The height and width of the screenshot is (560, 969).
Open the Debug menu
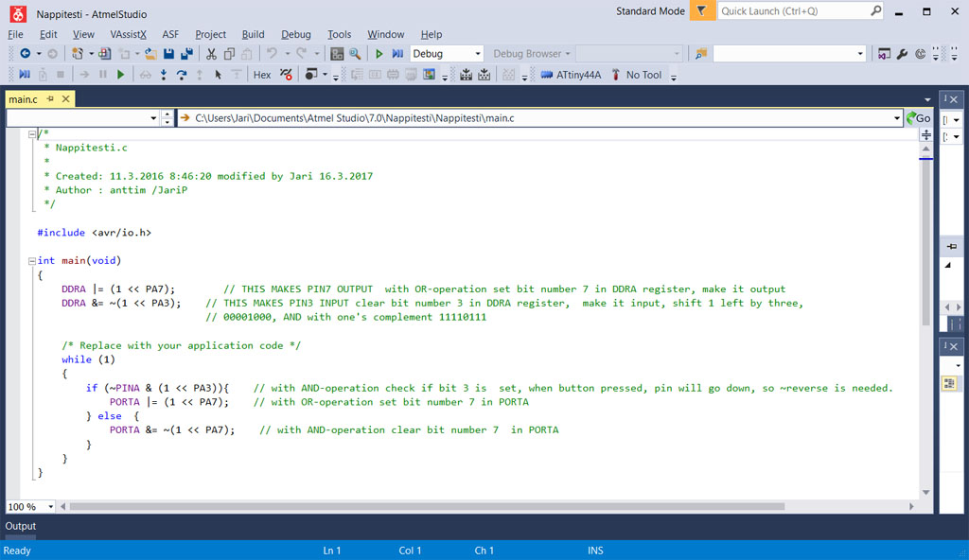(296, 35)
